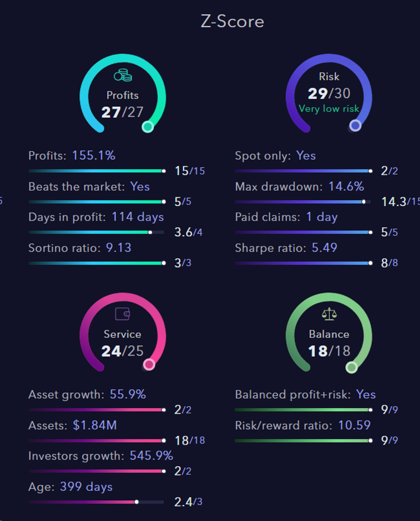Click the green knob on Balance gauge

(x=352, y=367)
